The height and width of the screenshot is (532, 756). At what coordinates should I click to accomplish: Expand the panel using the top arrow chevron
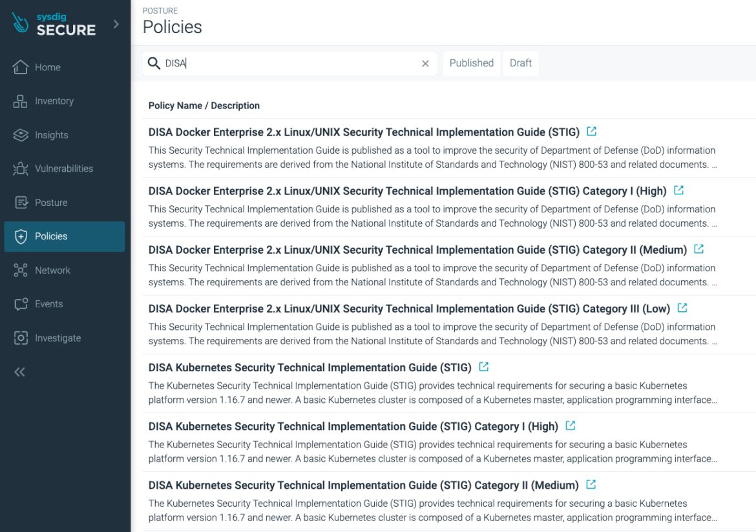click(115, 23)
